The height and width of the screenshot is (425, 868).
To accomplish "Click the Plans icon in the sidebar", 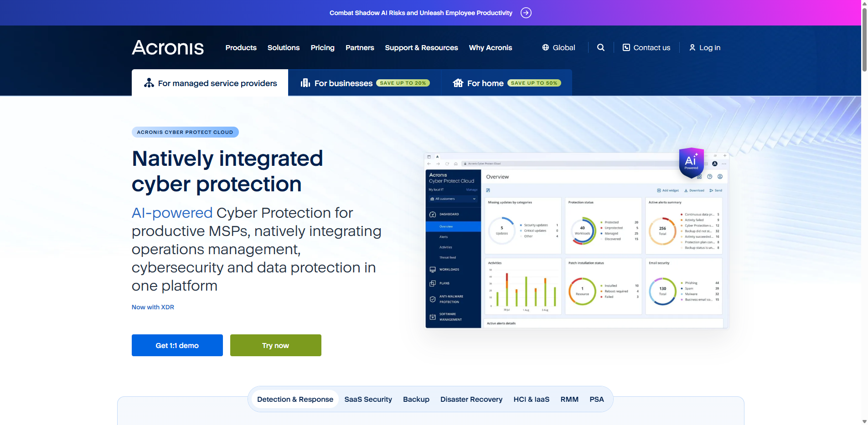I will 433,283.
